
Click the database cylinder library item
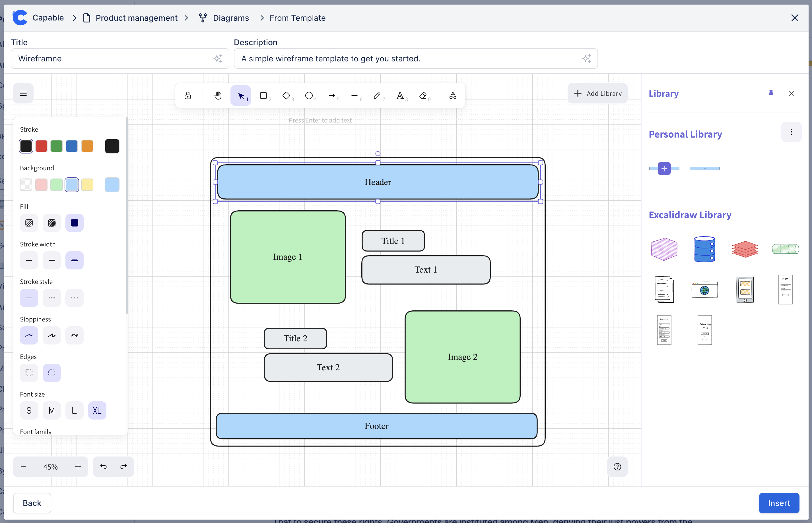tap(704, 249)
